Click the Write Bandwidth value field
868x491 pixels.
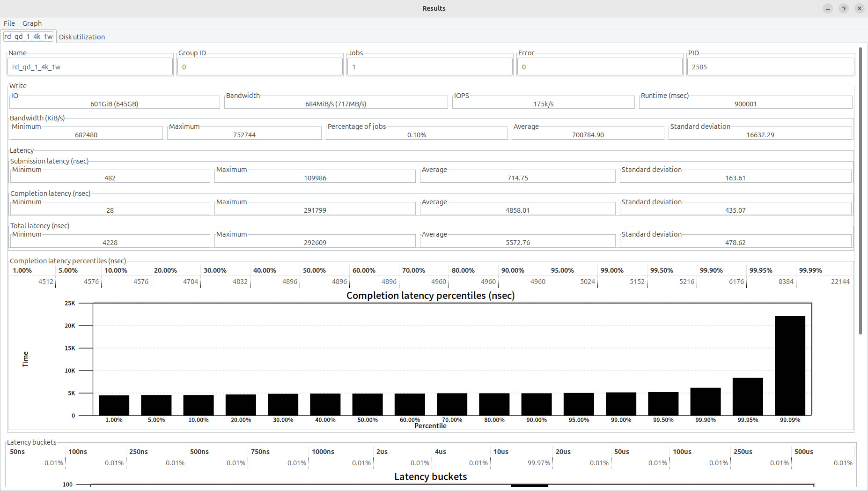coord(336,104)
